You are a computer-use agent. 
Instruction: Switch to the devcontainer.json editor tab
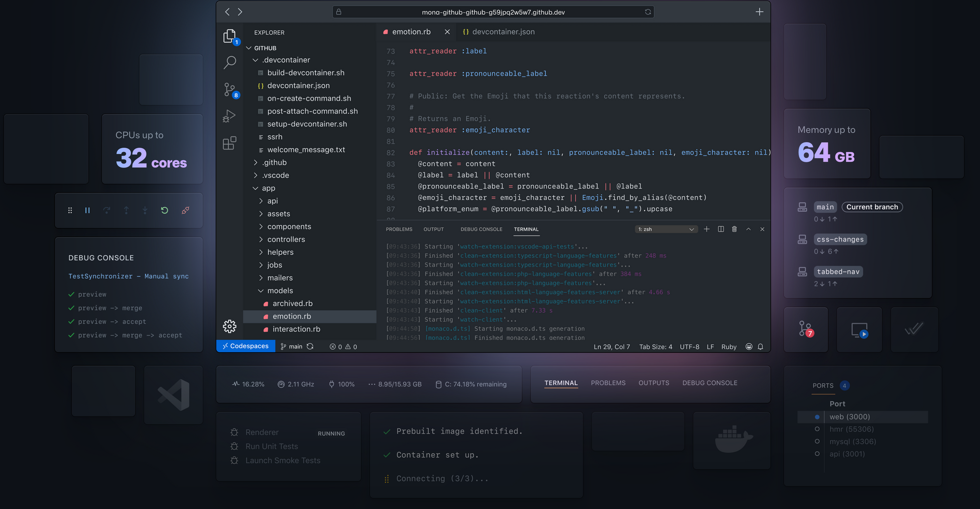tap(498, 32)
